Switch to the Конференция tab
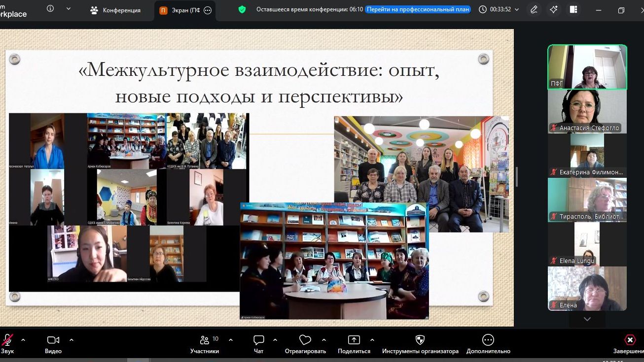This screenshot has height=362, width=644. pyautogui.click(x=116, y=10)
